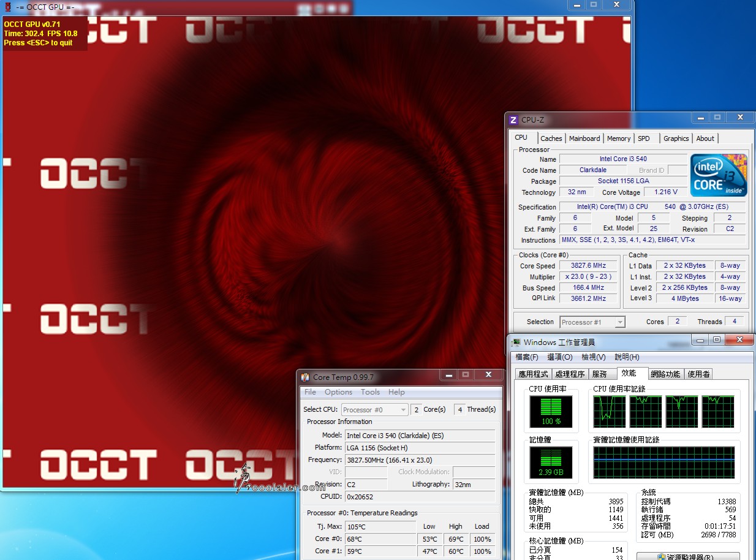This screenshot has height=560, width=756.
Task: Click the Platform field LGA 1156 (Socket H)
Action: pyautogui.click(x=420, y=448)
